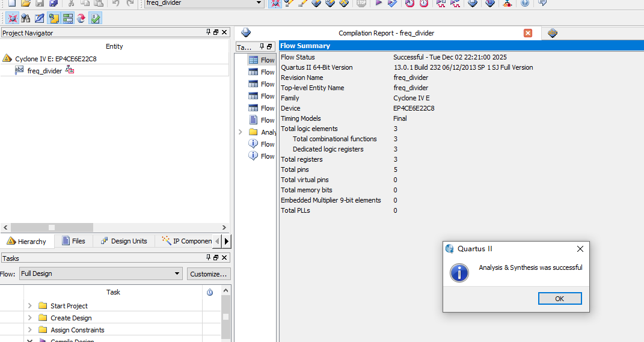Click the hierarchy icon next to freq_divider entity
The image size is (644, 342).
tap(70, 70)
